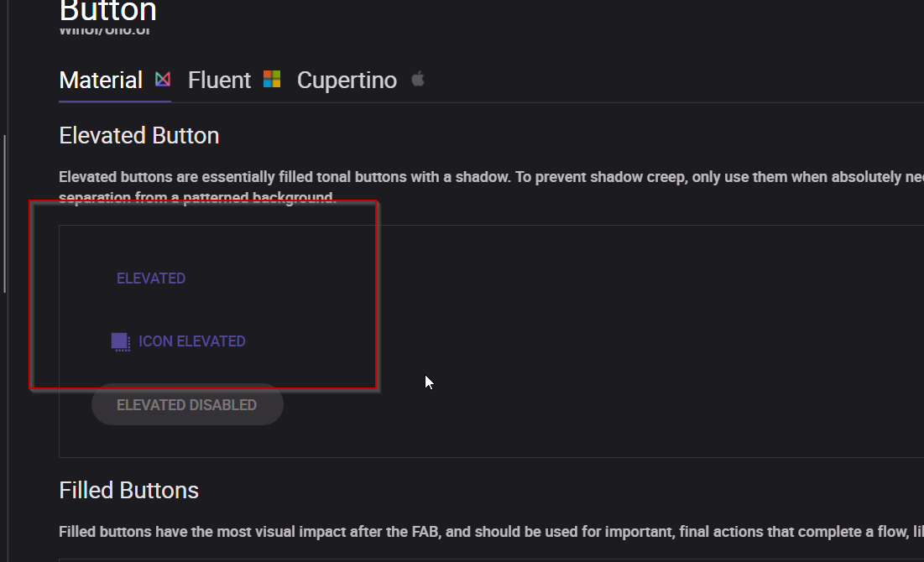Click the underline indicator beneath Material
Screen dimensions: 924x562
114,101
